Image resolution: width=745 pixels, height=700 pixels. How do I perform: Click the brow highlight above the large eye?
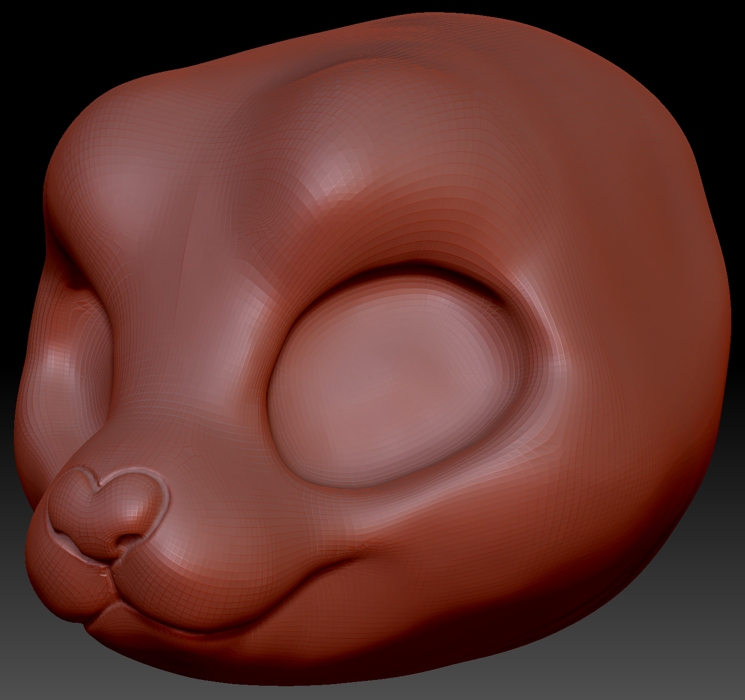coord(339,175)
